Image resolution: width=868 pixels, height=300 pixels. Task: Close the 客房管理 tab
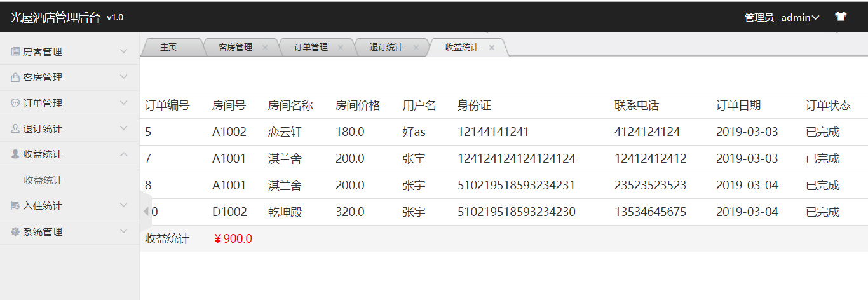click(x=265, y=48)
